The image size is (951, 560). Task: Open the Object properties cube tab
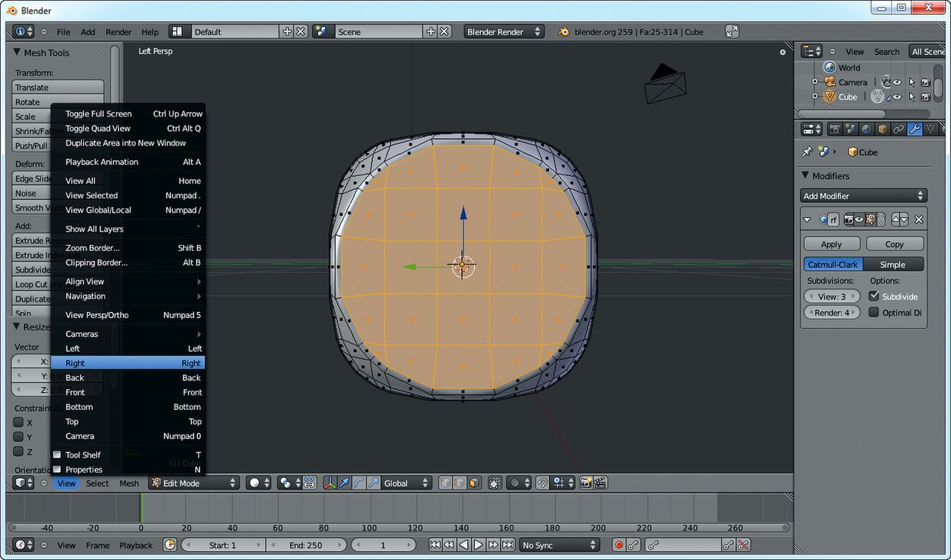point(883,129)
